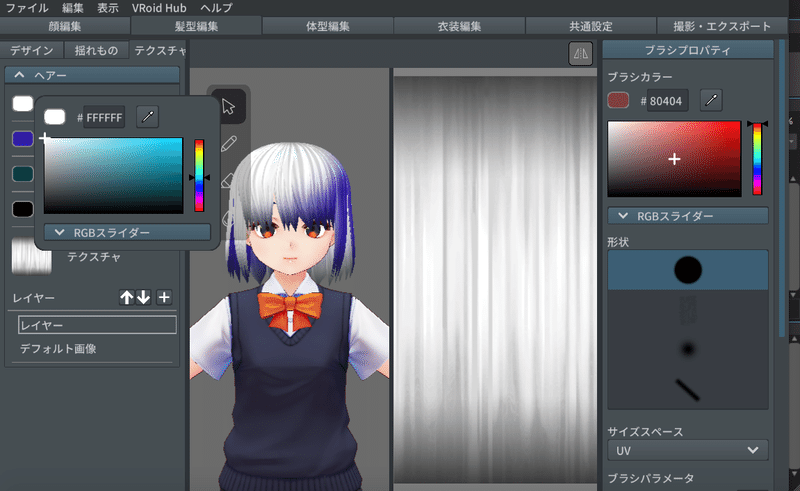This screenshot has height=491, width=800.
Task: Click the hair popup hue slider
Action: point(199,176)
